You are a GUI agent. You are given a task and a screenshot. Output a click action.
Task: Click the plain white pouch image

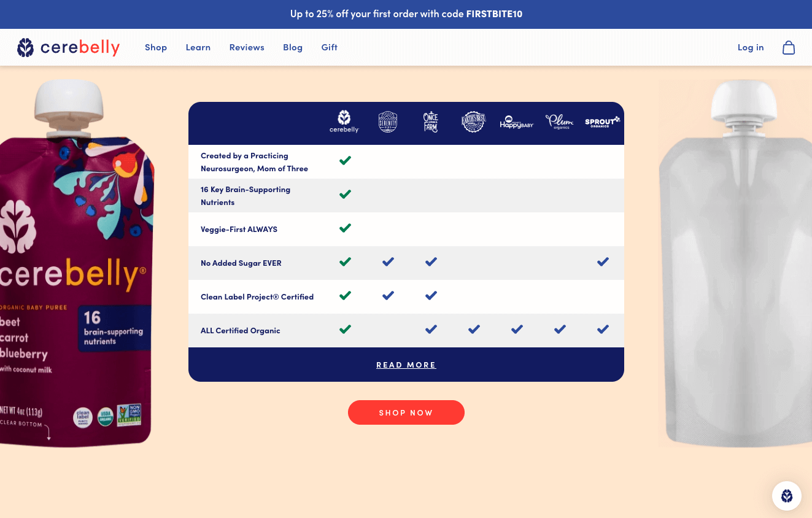735,264
